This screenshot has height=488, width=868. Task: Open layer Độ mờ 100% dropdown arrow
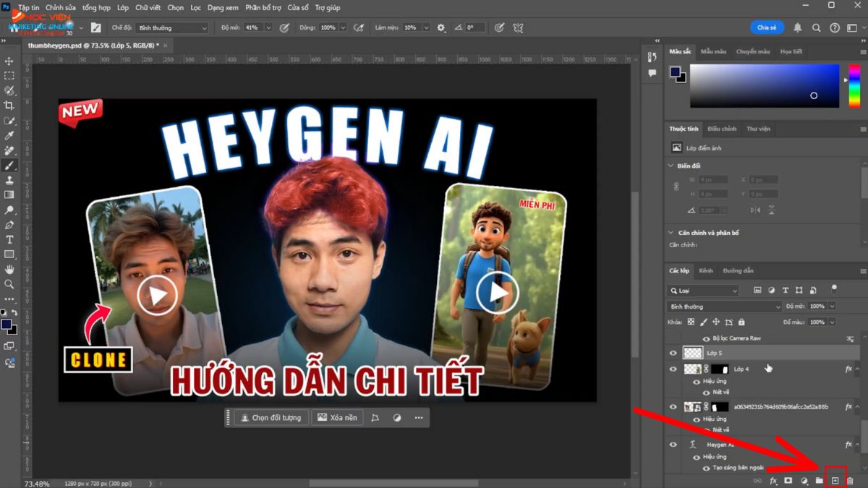coord(833,307)
